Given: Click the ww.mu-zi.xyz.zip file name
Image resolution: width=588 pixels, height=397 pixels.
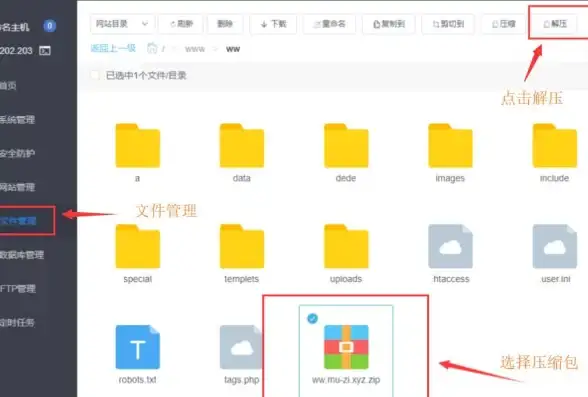Looking at the screenshot, I should tap(346, 380).
